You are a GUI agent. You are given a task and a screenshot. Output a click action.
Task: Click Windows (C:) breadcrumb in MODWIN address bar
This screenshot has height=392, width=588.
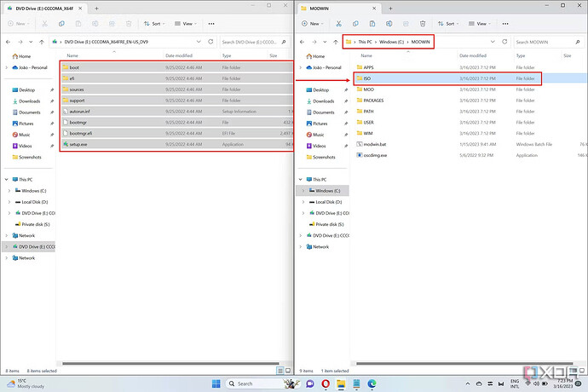pyautogui.click(x=391, y=42)
